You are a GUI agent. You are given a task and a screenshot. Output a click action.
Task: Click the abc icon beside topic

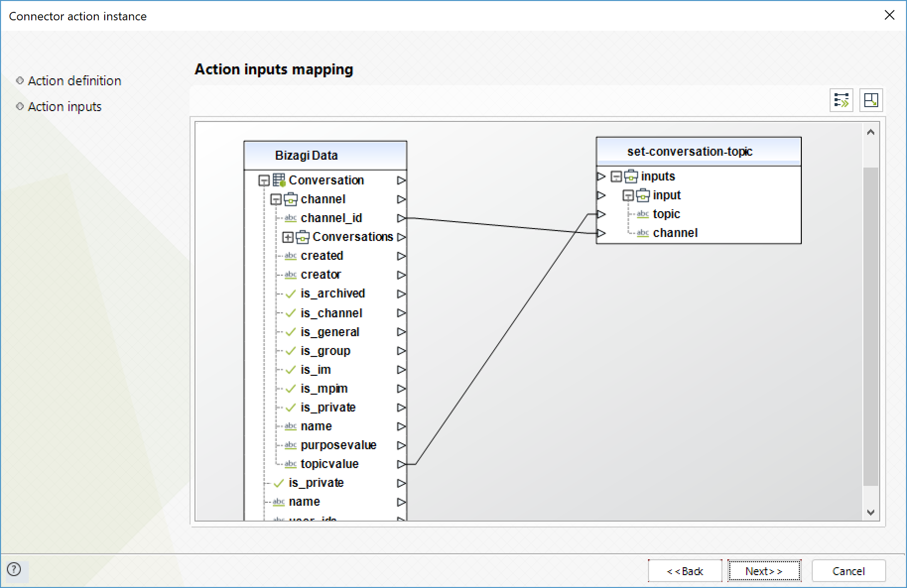pos(643,214)
